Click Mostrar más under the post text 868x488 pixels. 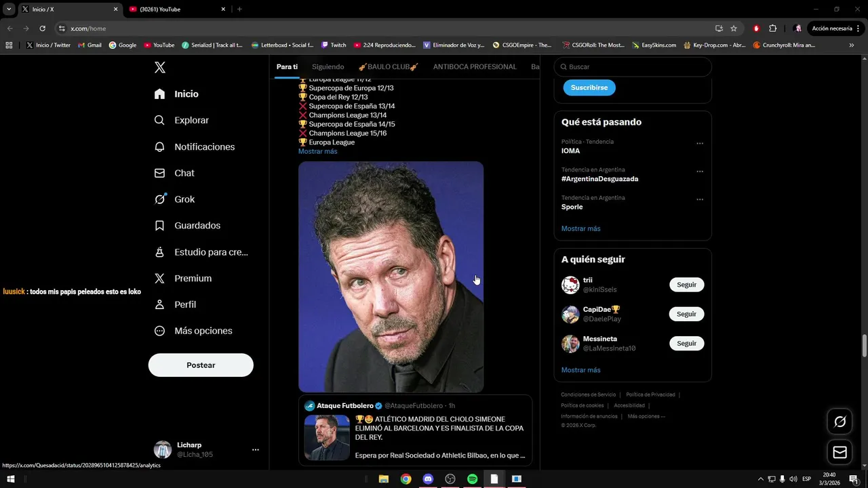click(x=317, y=151)
